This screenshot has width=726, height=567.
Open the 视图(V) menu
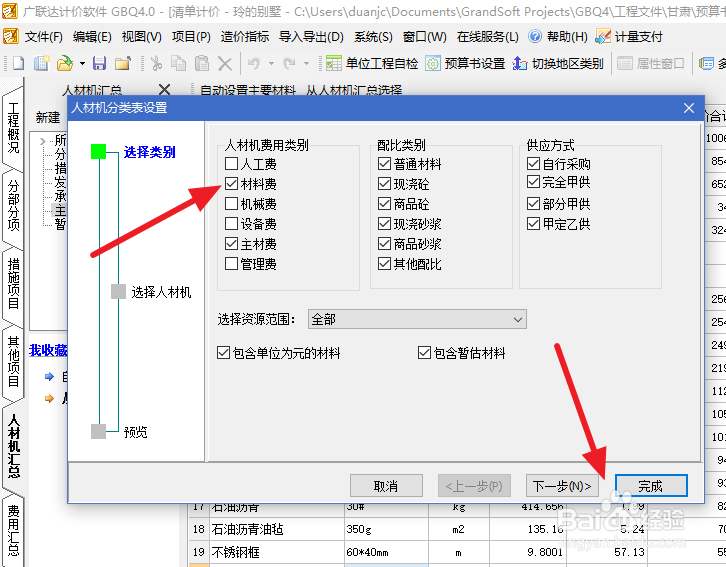[142, 37]
